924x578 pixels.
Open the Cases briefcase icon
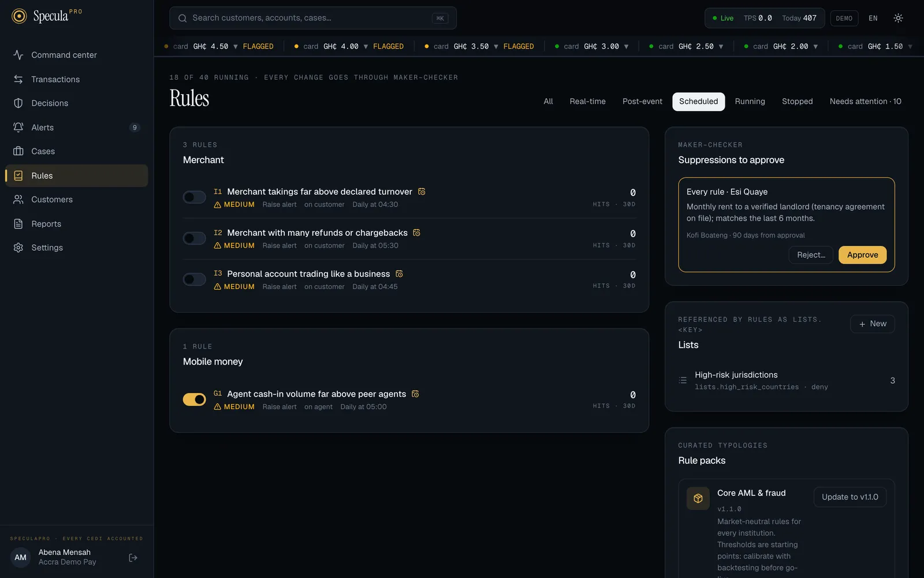click(x=18, y=151)
